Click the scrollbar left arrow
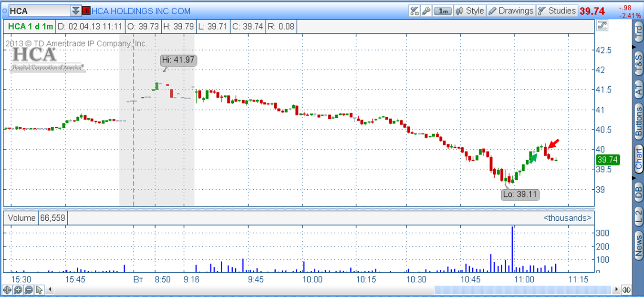Screen dimensions: 644x297 pos(50,289)
